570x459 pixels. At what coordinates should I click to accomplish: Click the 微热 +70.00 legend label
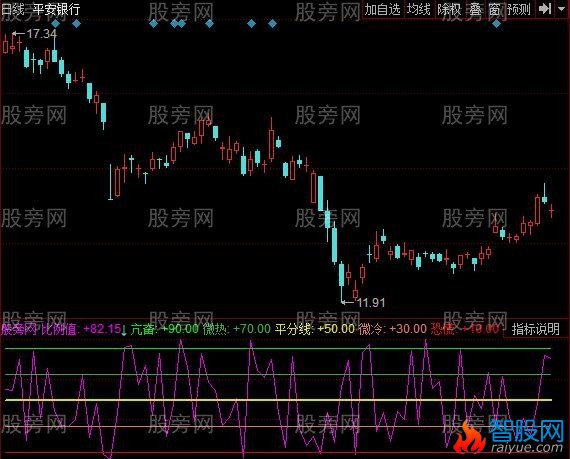[x=236, y=329]
